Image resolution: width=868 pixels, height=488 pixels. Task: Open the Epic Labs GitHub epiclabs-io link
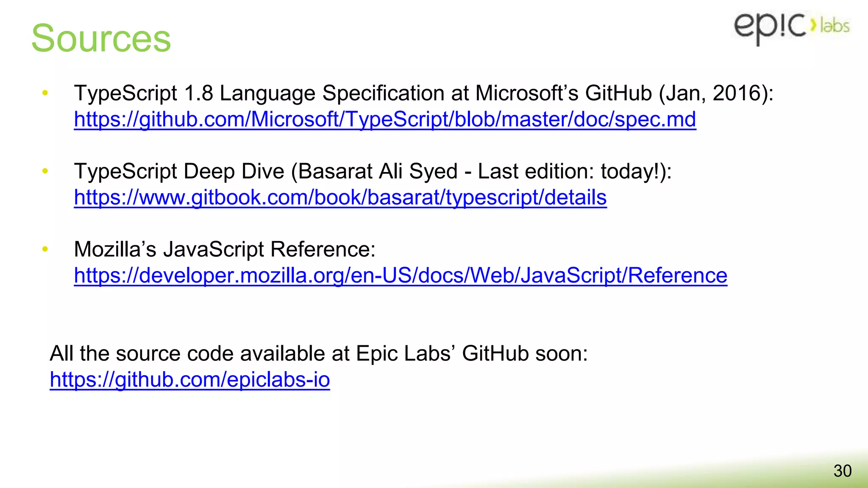click(190, 380)
